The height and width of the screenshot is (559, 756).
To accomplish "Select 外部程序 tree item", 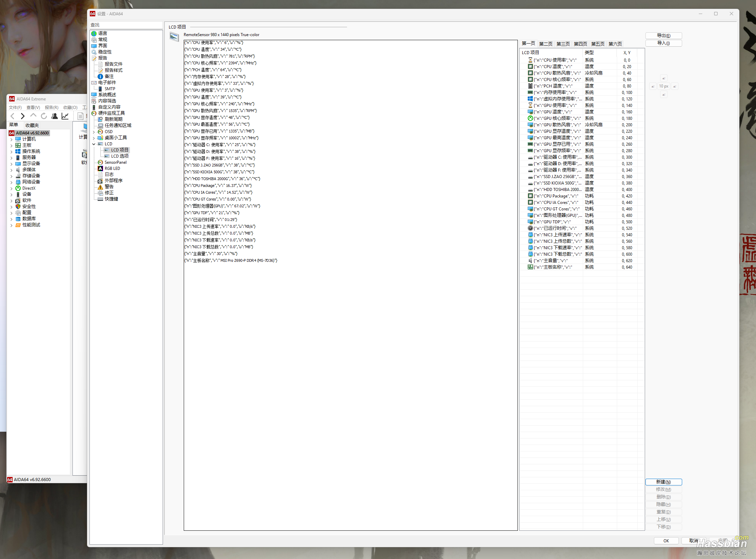I will tap(113, 181).
